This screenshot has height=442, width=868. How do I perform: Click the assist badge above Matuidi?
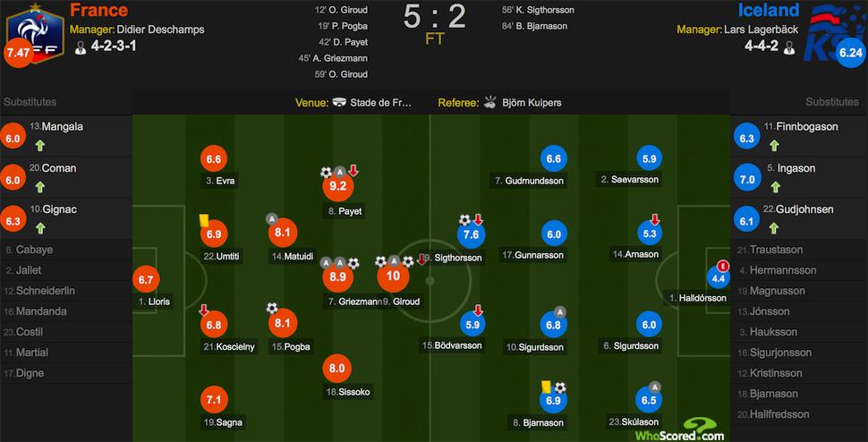click(272, 218)
